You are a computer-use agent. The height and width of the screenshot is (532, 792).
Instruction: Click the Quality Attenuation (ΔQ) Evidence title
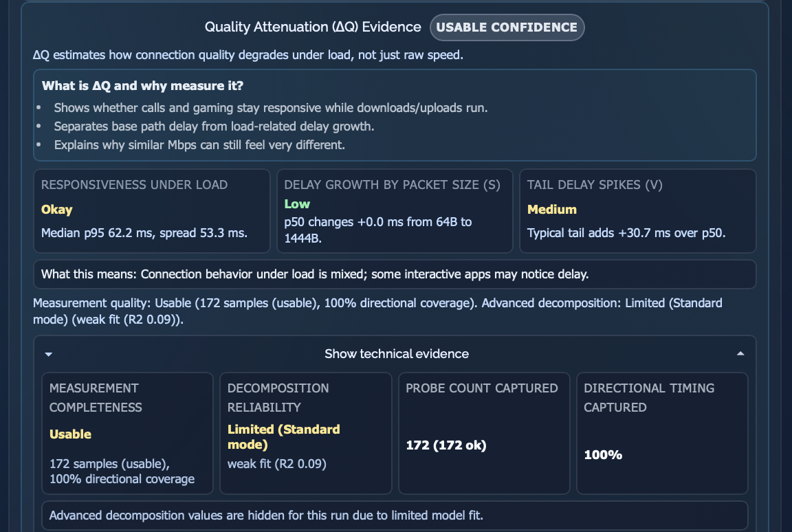pos(313,27)
